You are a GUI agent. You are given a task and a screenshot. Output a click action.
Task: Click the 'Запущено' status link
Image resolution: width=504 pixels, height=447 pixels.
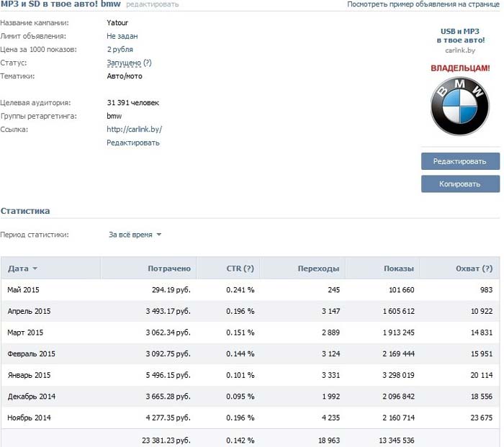124,63
